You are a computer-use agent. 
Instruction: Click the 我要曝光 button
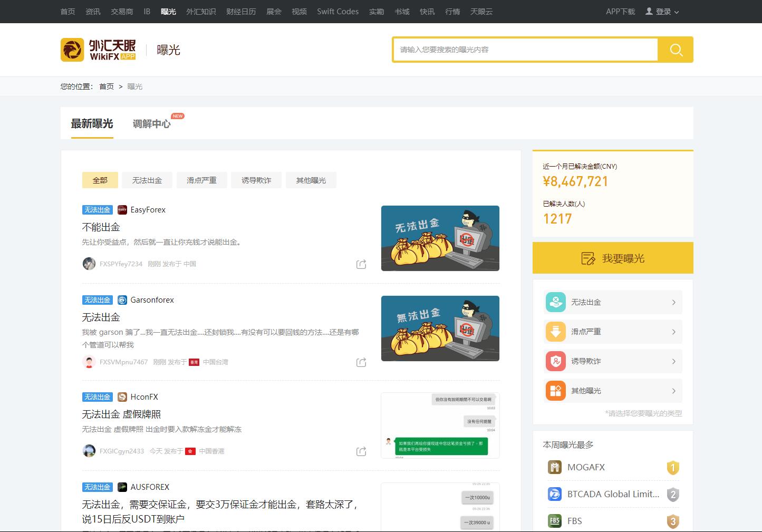613,258
